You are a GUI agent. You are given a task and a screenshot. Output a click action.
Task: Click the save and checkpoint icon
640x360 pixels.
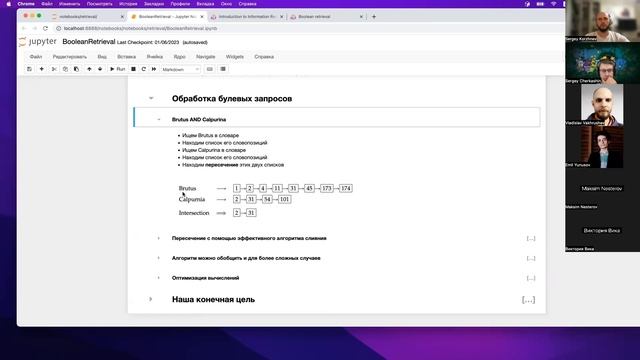pos(29,69)
